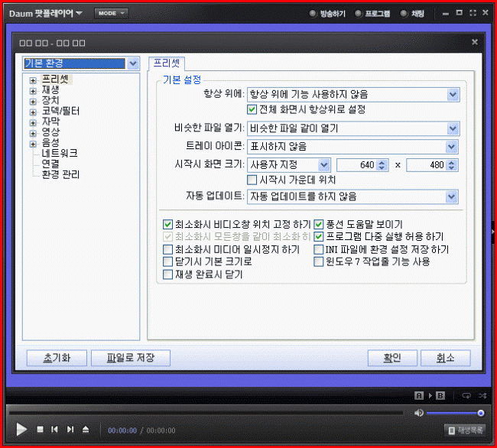
Task: Toggle the shuffle playback icon
Action: click(482, 395)
